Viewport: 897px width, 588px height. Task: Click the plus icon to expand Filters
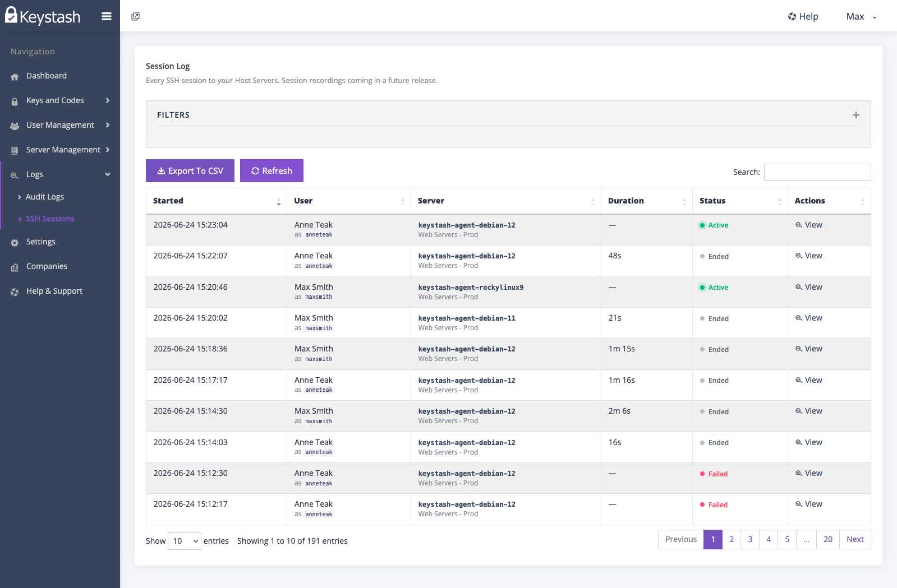point(856,115)
